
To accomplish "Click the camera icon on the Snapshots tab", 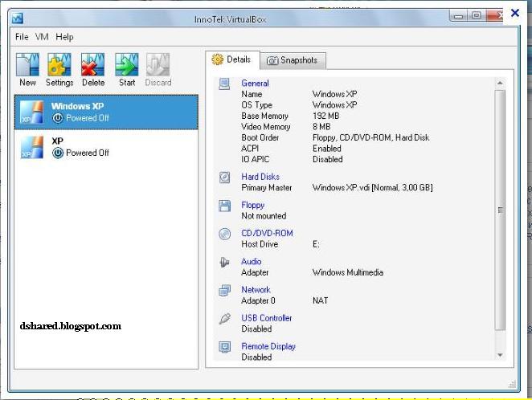I will (x=272, y=60).
